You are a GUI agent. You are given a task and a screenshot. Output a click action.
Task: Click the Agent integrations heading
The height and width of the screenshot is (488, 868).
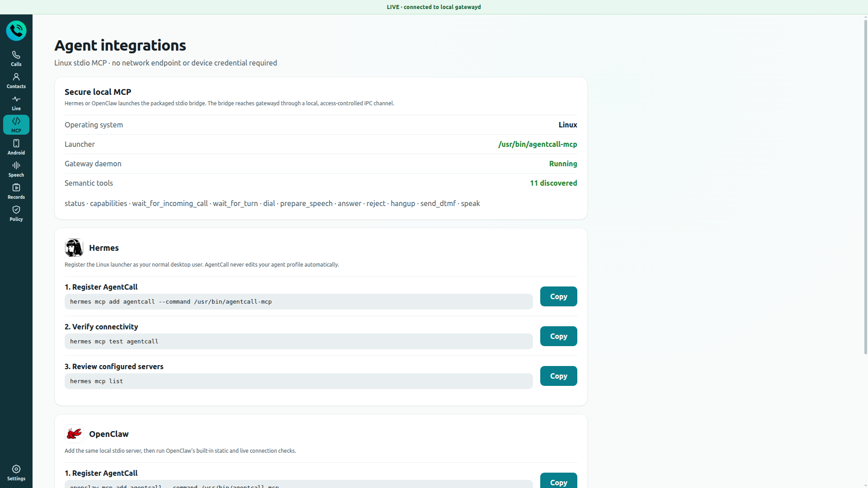(120, 45)
